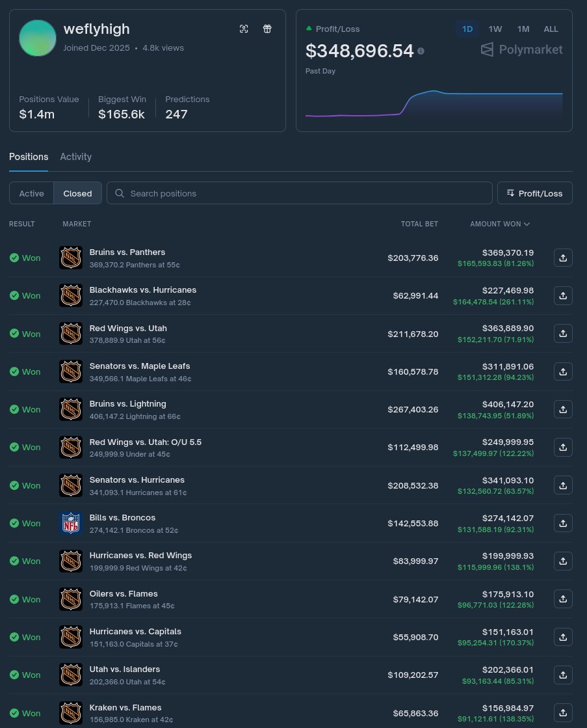This screenshot has width=587, height=728.
Task: Share the Hurricanes vs. Red Wings result
Action: point(563,561)
